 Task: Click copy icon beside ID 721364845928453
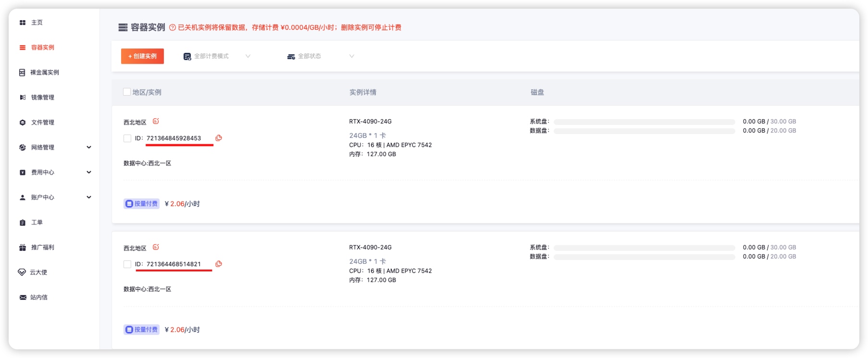pos(219,138)
